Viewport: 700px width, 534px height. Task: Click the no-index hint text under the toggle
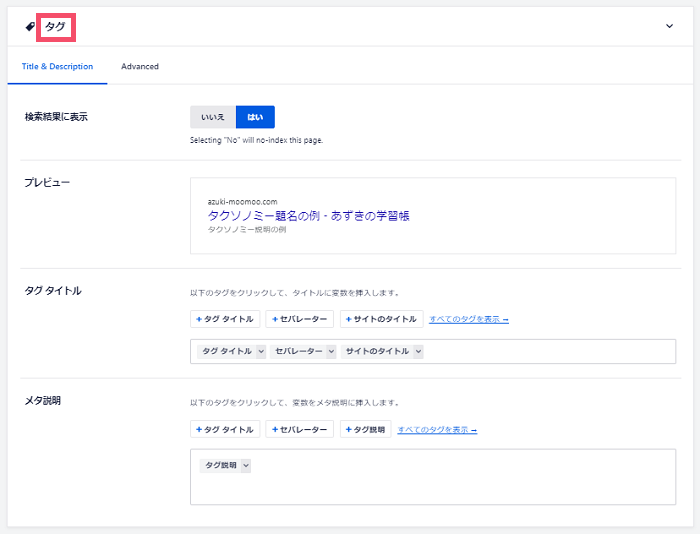(256, 140)
